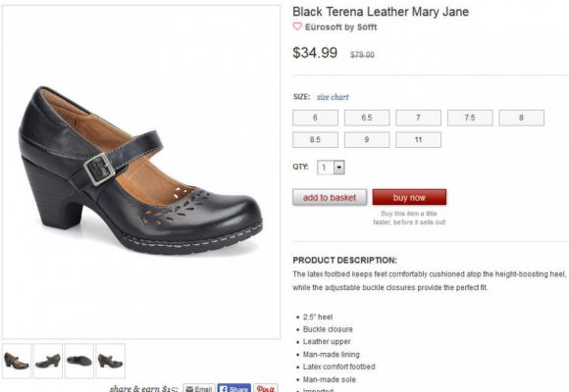Pick size 8.5 option
Viewport: 569px width, 392px height.
click(315, 140)
